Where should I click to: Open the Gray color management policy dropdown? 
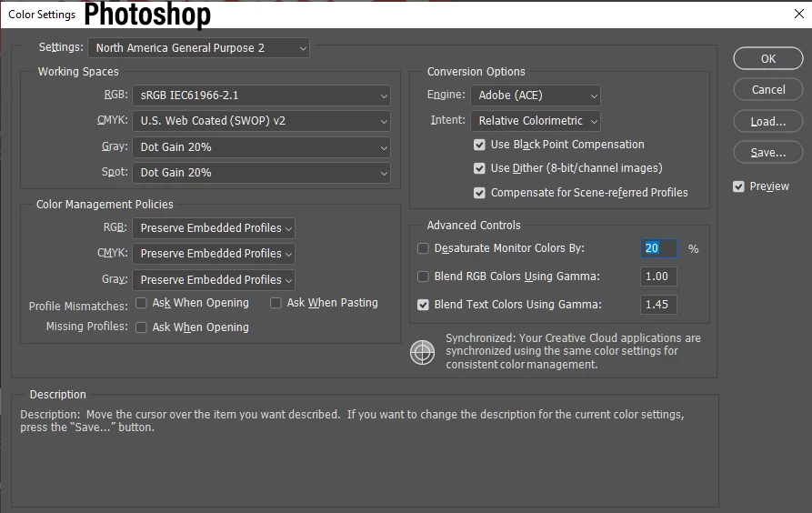214,280
